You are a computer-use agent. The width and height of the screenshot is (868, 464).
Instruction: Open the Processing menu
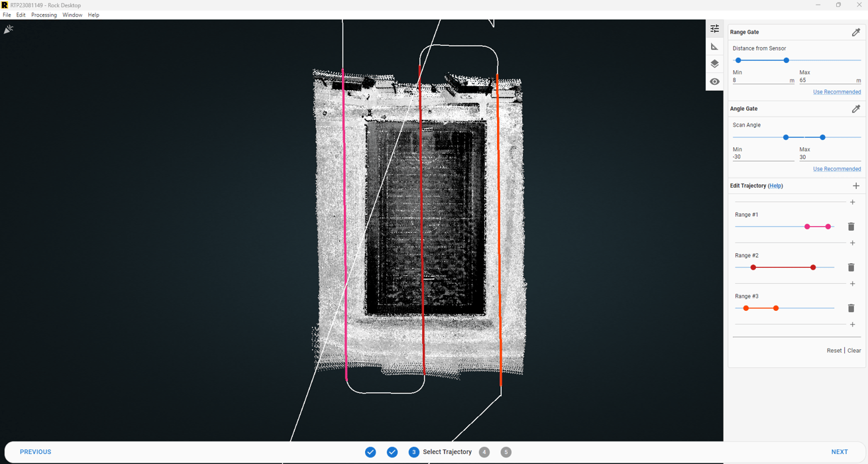[x=44, y=15]
